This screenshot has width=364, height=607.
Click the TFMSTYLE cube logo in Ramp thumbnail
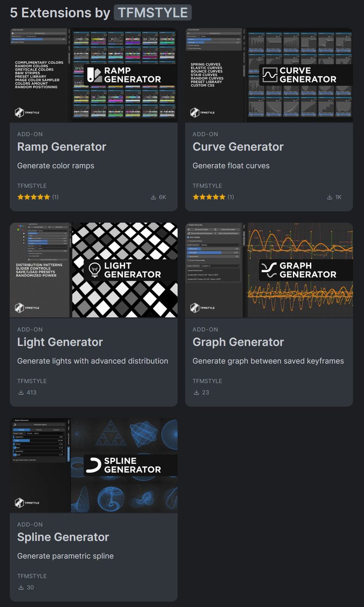(x=20, y=112)
